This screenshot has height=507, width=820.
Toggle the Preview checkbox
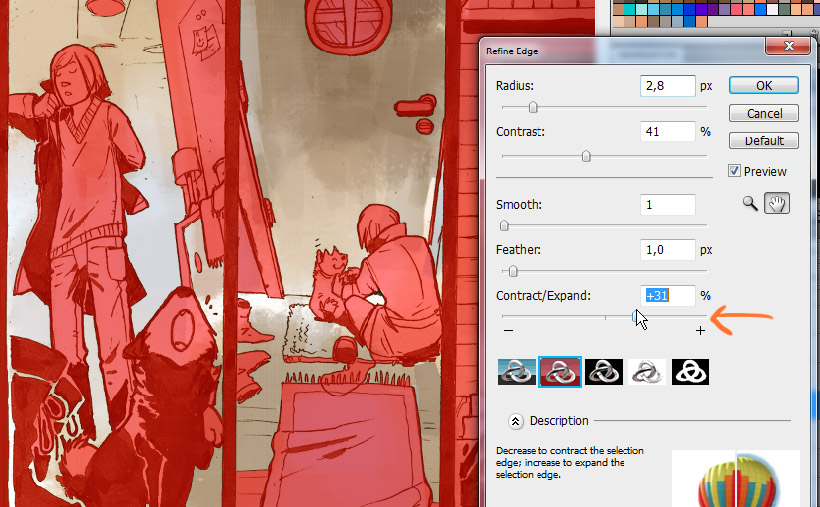(x=735, y=171)
